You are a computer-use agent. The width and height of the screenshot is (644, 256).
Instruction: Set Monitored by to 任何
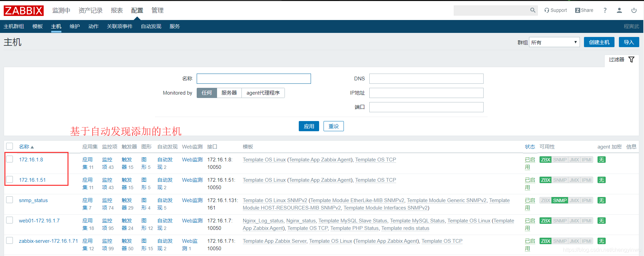[207, 93]
